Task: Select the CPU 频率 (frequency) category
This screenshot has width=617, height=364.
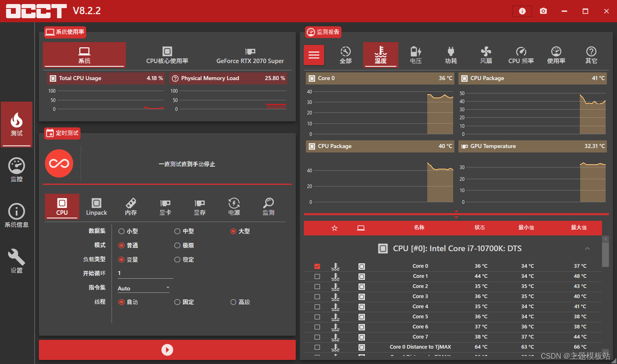Action: (521, 55)
